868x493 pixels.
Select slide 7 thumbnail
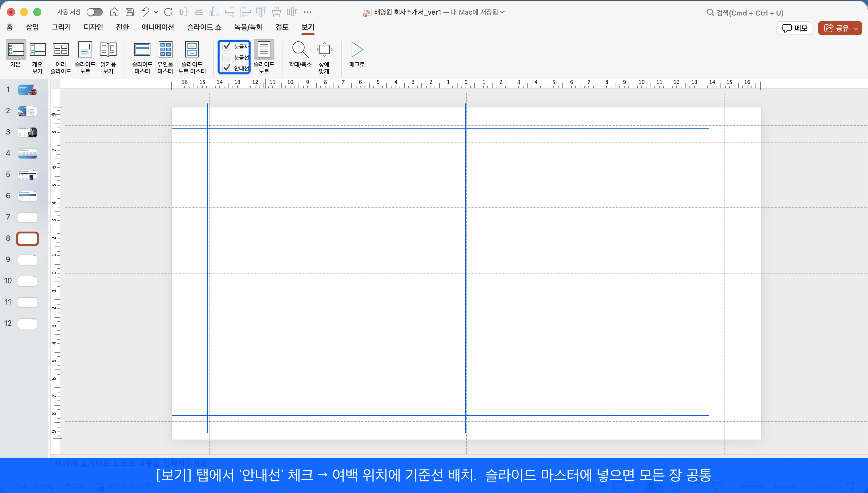click(x=27, y=217)
